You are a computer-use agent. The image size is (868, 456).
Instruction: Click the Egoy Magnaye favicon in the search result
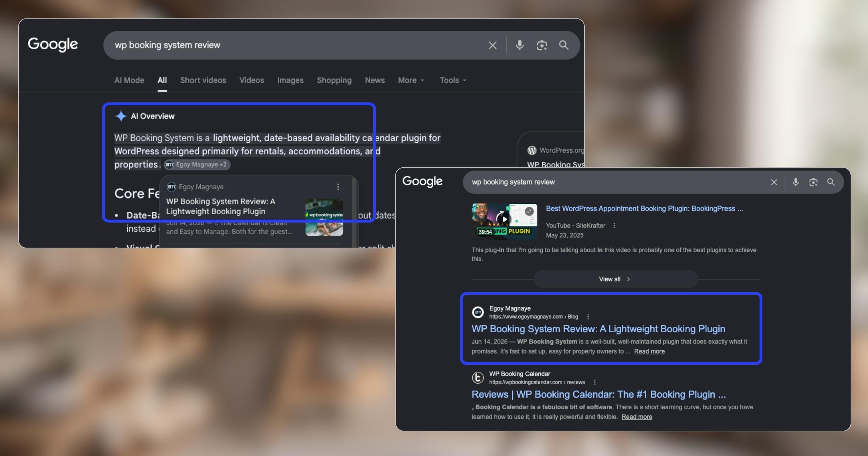tap(478, 312)
